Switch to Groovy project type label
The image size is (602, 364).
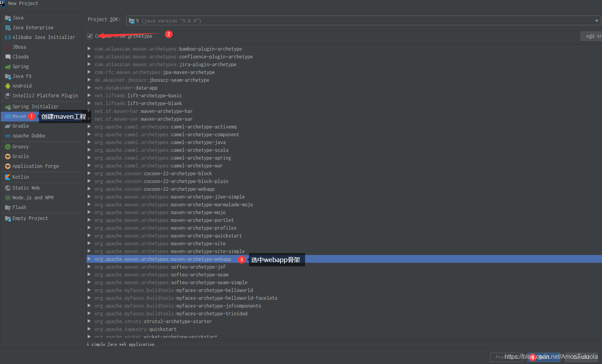21,147
